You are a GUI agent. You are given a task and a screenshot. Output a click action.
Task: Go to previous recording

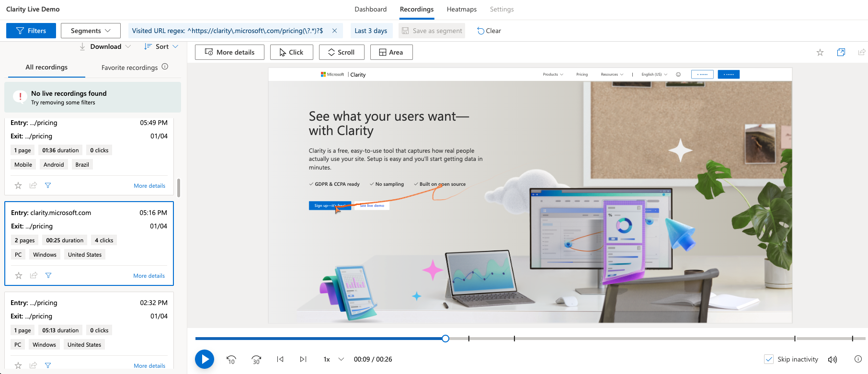click(280, 359)
